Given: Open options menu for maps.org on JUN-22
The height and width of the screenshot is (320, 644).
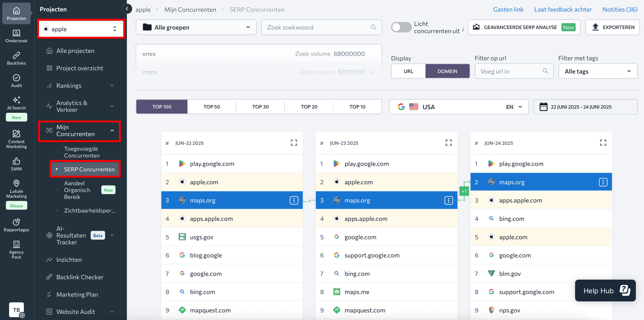Looking at the screenshot, I should 294,200.
